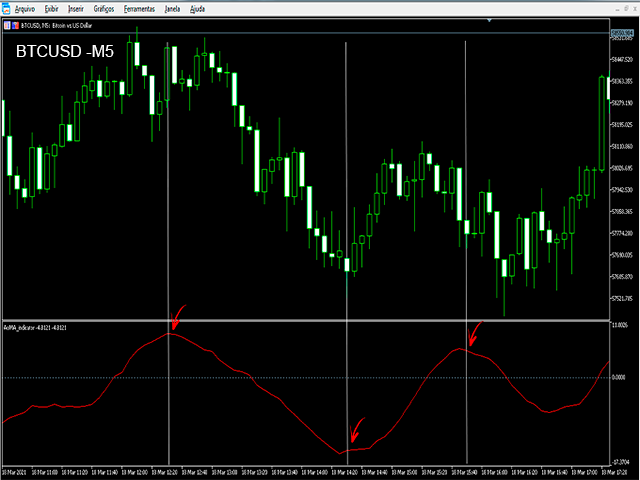
Task: Click the '18 Mar 14:00' time label
Action: pyautogui.click(x=314, y=472)
